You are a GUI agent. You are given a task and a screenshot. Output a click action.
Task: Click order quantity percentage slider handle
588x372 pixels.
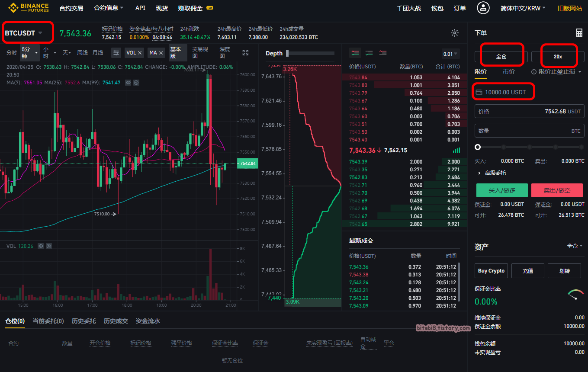[x=478, y=147]
